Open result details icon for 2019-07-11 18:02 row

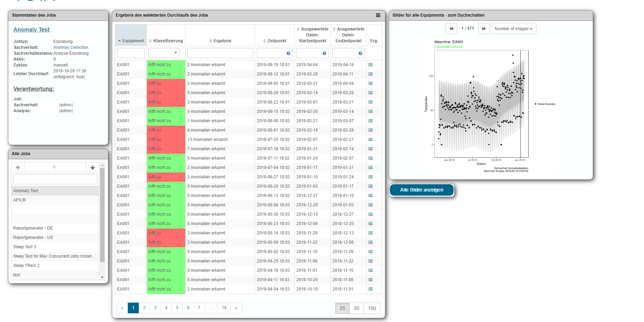[x=370, y=158]
